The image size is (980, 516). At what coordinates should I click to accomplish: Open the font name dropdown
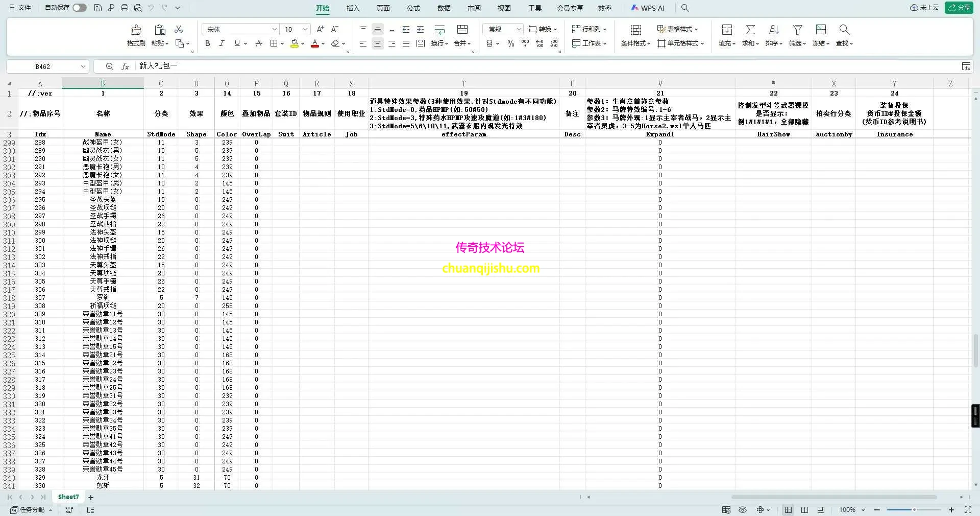point(275,29)
